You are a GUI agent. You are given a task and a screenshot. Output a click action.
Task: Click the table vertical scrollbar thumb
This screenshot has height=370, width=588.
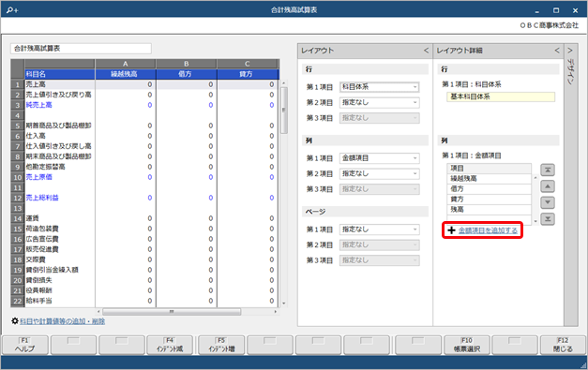284,111
